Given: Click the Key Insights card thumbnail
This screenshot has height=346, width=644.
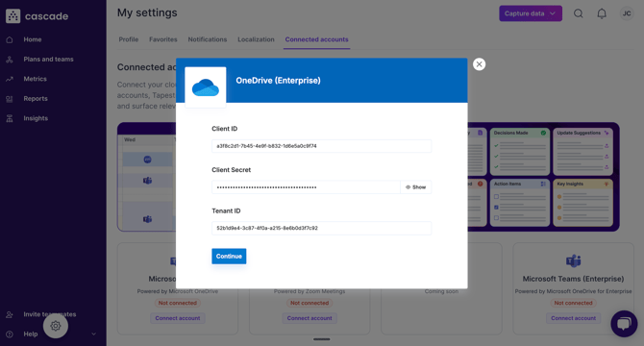Looking at the screenshot, I should coord(582,203).
